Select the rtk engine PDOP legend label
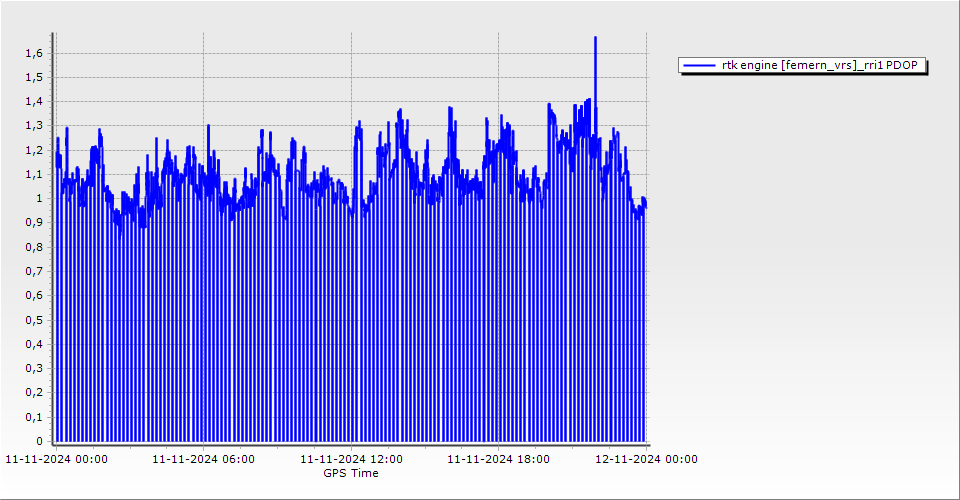This screenshot has width=960, height=500. [820, 66]
